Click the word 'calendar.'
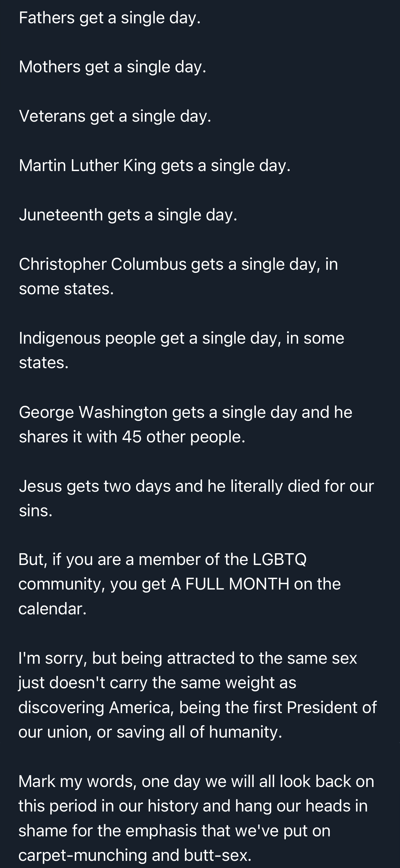 [x=52, y=609]
